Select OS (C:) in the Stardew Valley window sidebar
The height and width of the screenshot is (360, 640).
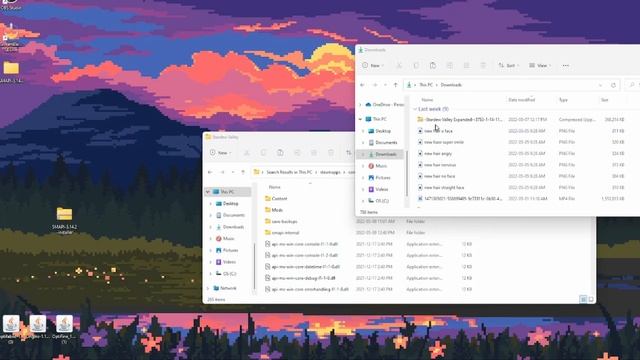[226, 273]
